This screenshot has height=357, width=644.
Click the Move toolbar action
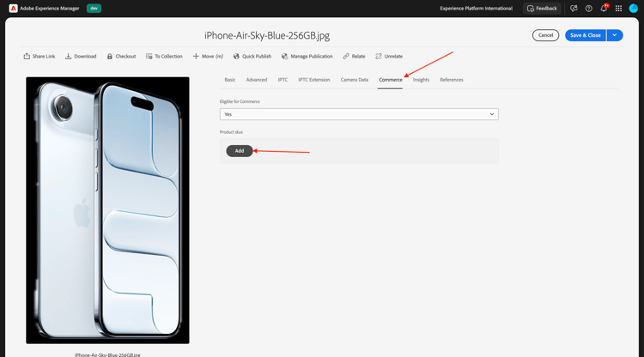point(208,57)
